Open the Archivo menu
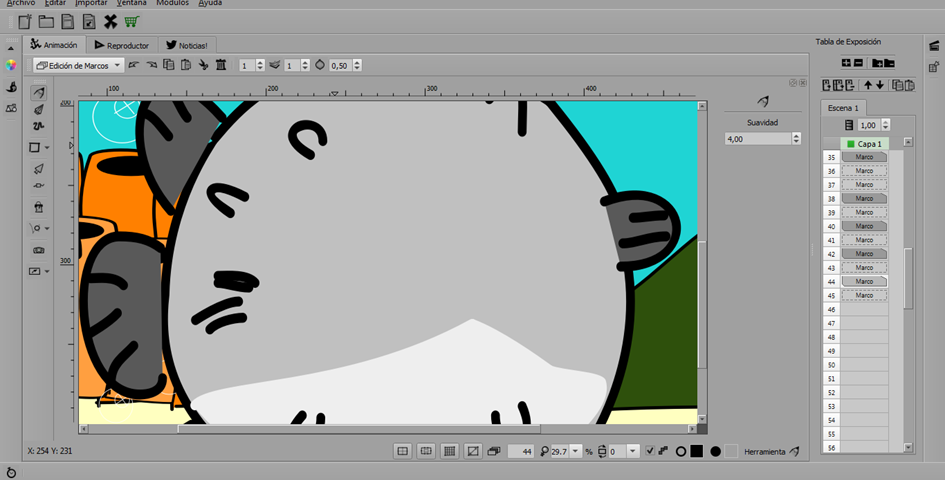 click(x=21, y=3)
